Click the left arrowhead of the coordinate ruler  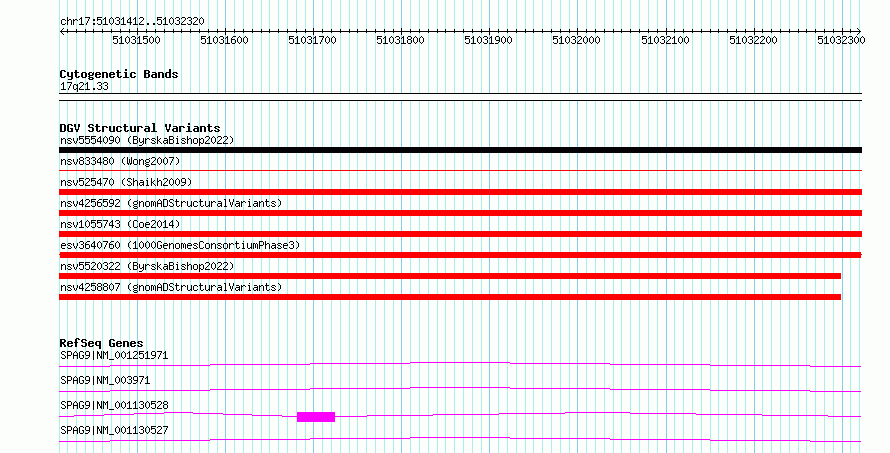pos(62,31)
